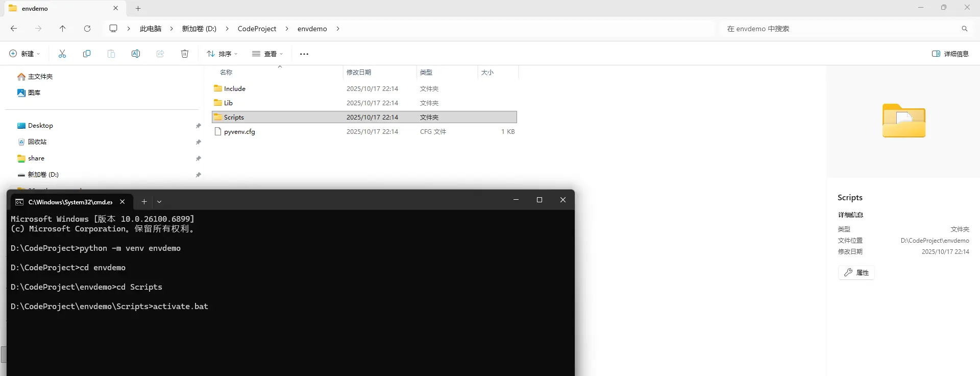Image resolution: width=980 pixels, height=376 pixels.
Task: Add a new terminal tab
Action: tap(144, 202)
